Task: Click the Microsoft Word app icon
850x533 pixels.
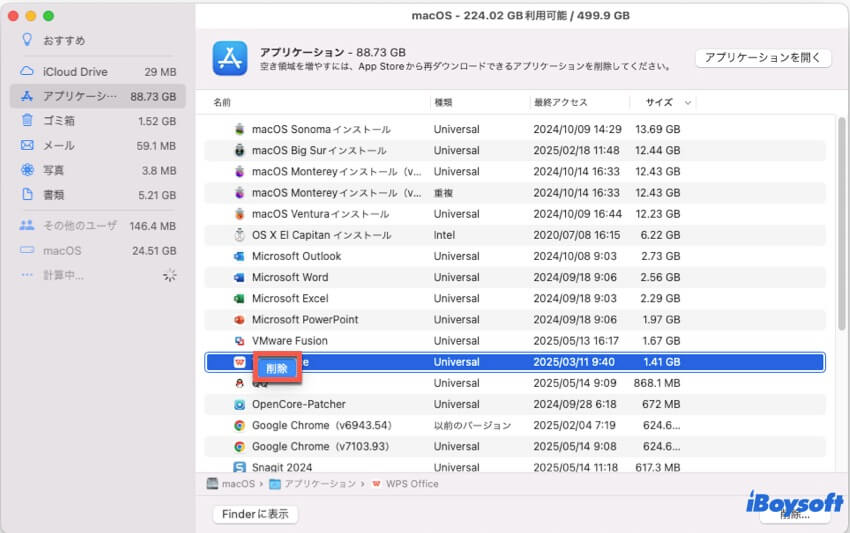Action: [x=240, y=277]
